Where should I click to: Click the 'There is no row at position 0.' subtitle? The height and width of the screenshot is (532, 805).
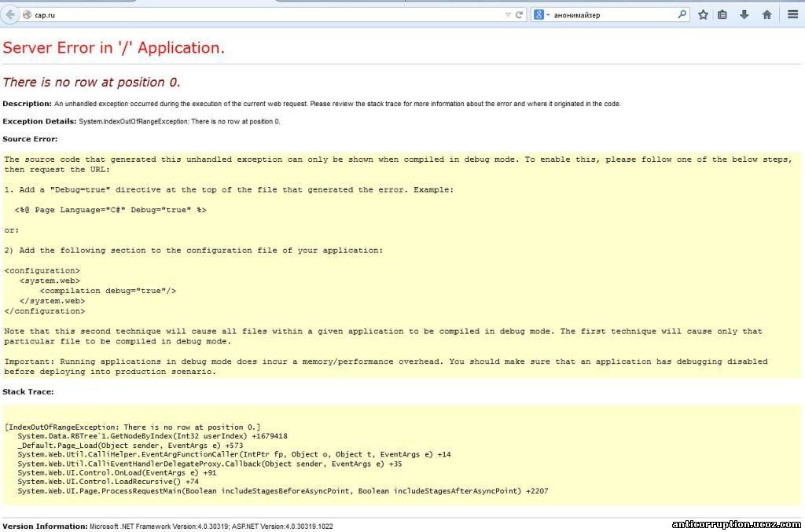point(92,83)
